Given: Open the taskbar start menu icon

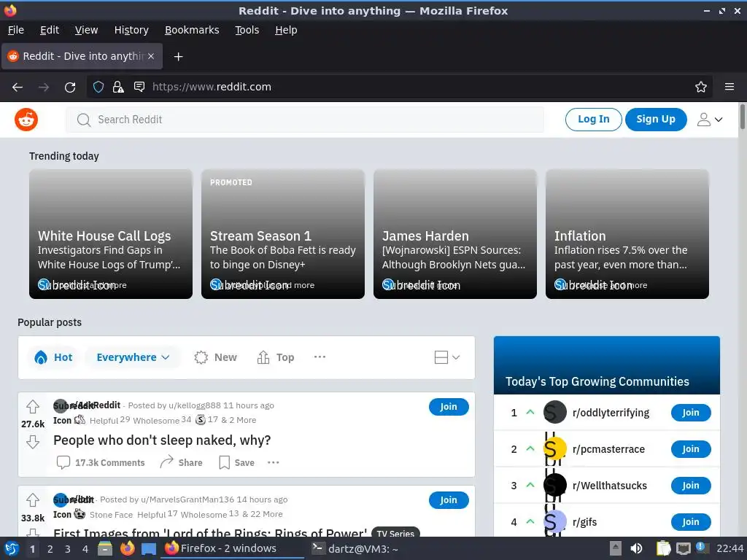Looking at the screenshot, I should [12, 549].
